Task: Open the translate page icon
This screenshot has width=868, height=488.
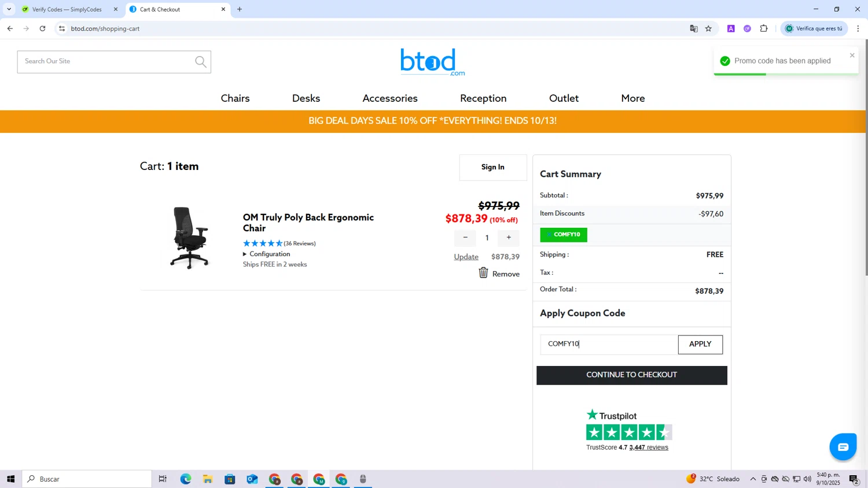Action: [694, 28]
